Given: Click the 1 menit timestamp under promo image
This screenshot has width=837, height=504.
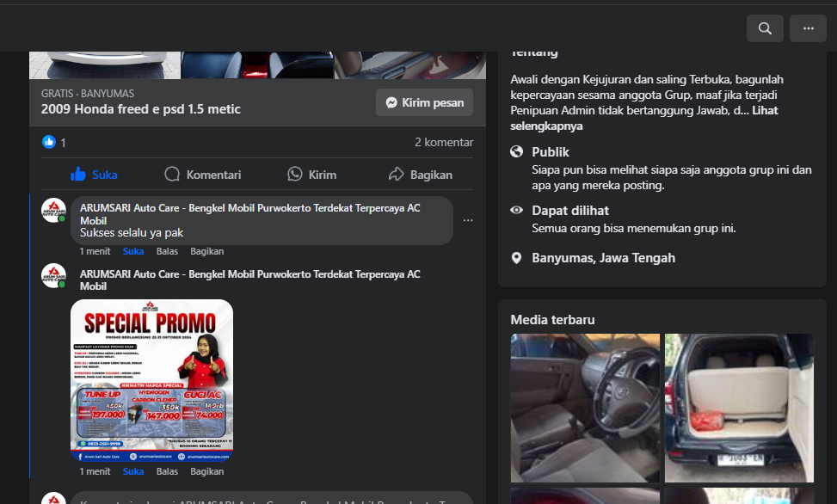Looking at the screenshot, I should (95, 471).
